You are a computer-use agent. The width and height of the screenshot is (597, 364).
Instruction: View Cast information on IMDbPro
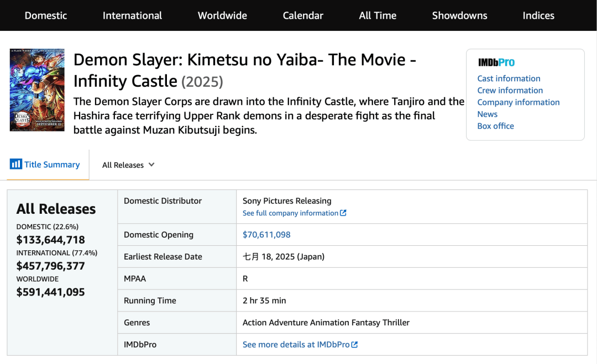tap(509, 78)
